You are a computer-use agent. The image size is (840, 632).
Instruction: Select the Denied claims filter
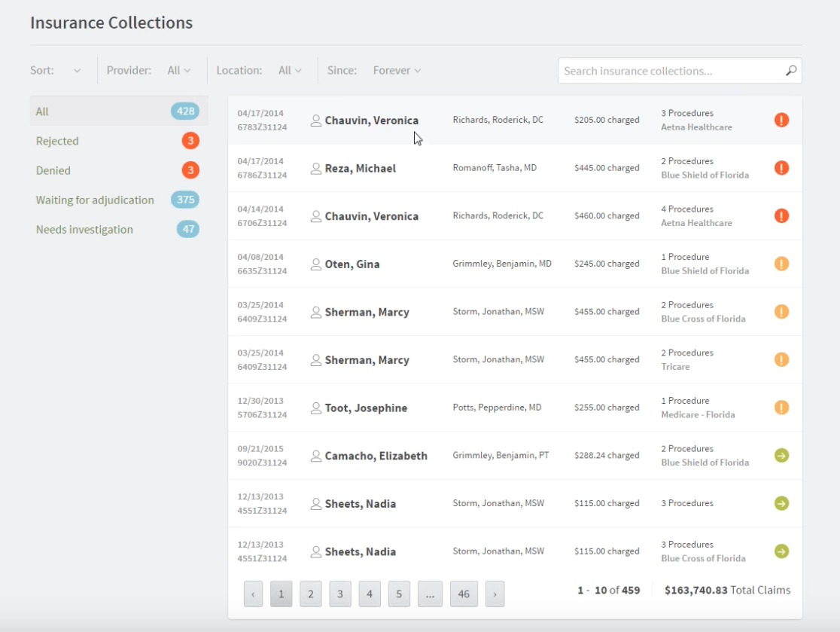tap(119, 170)
